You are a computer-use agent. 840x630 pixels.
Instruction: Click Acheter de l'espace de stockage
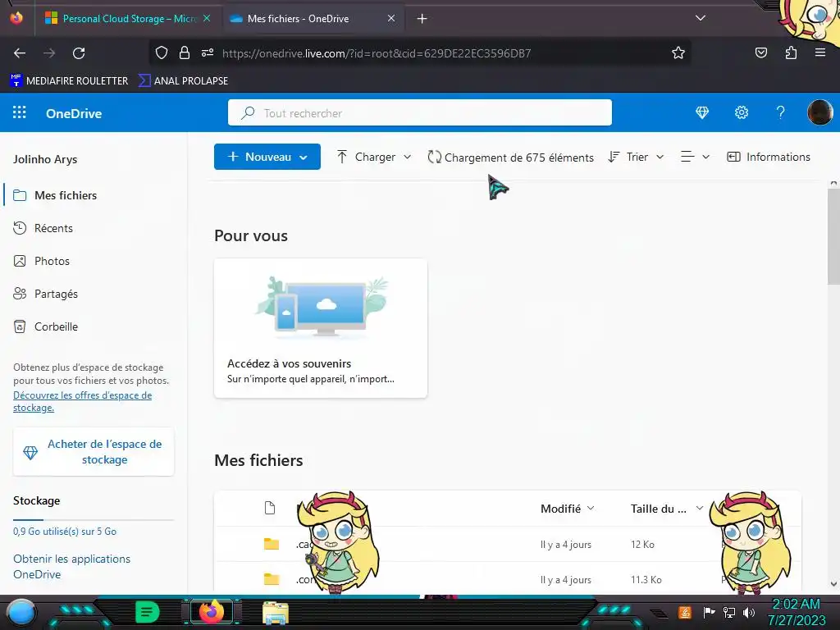[x=94, y=452]
